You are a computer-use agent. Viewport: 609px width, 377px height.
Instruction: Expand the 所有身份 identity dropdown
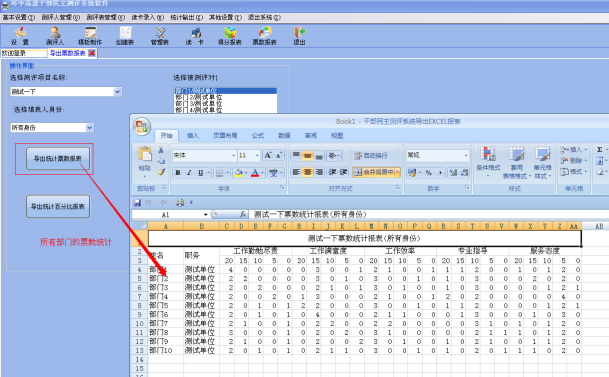click(89, 127)
